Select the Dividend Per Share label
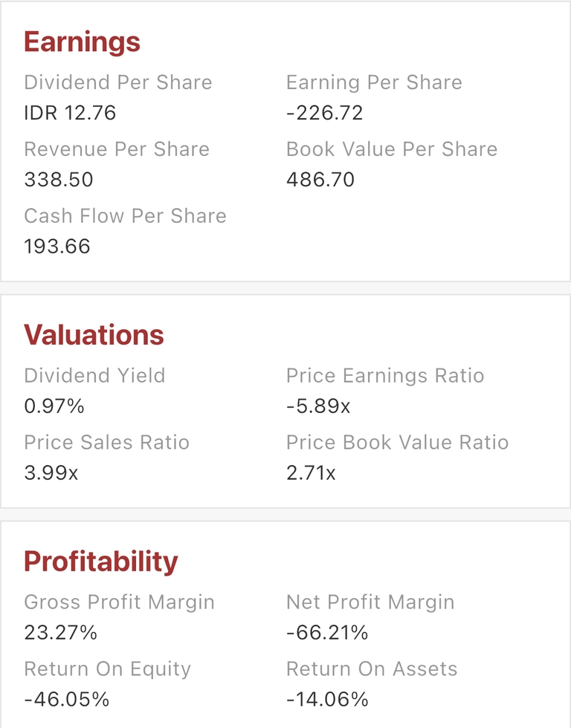This screenshot has width=571, height=728. (x=117, y=82)
